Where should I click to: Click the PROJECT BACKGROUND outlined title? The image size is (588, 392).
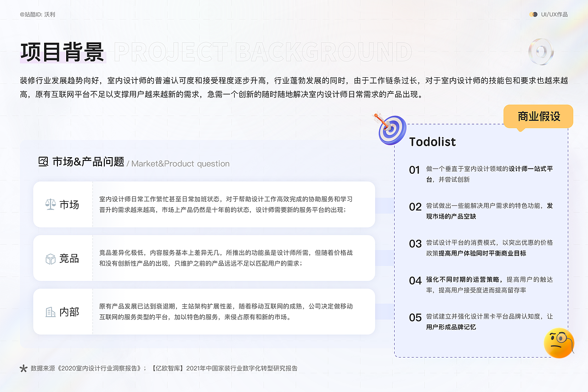[263, 52]
